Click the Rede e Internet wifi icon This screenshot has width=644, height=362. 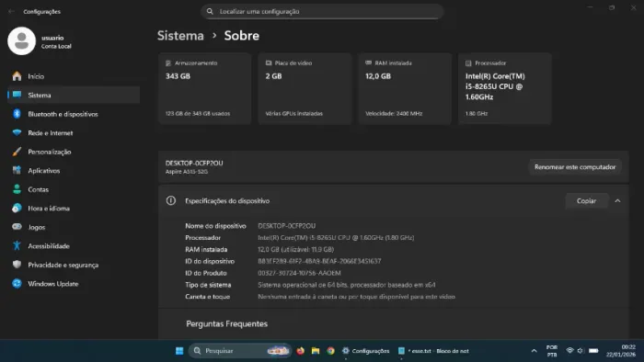click(x=17, y=133)
